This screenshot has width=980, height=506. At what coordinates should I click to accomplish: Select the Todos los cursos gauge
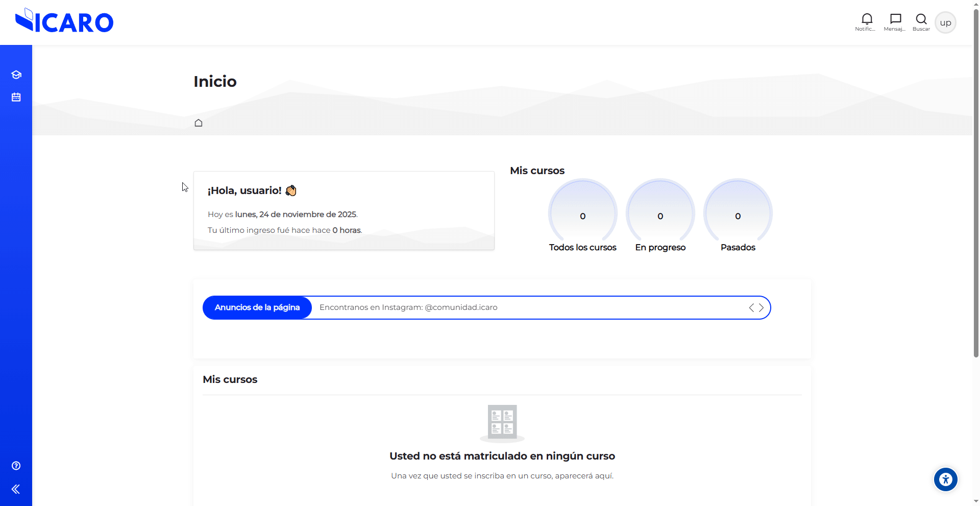point(582,215)
